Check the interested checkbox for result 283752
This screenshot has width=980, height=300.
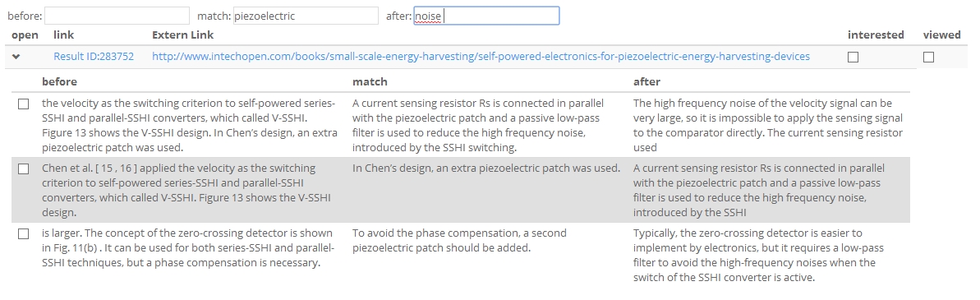pos(853,58)
